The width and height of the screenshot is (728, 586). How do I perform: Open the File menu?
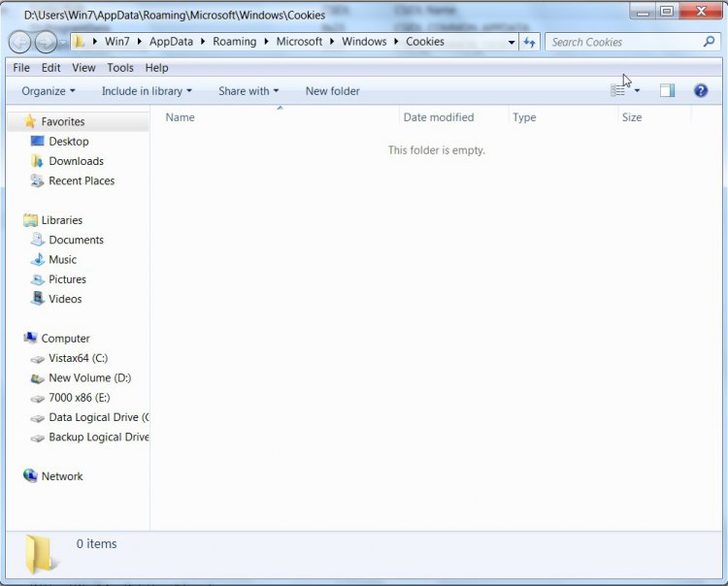pyautogui.click(x=21, y=68)
